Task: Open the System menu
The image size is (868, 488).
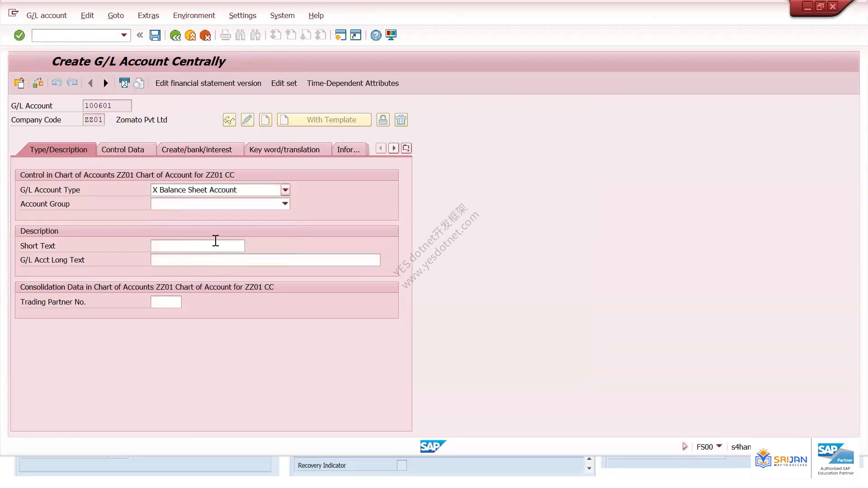Action: 282,15
